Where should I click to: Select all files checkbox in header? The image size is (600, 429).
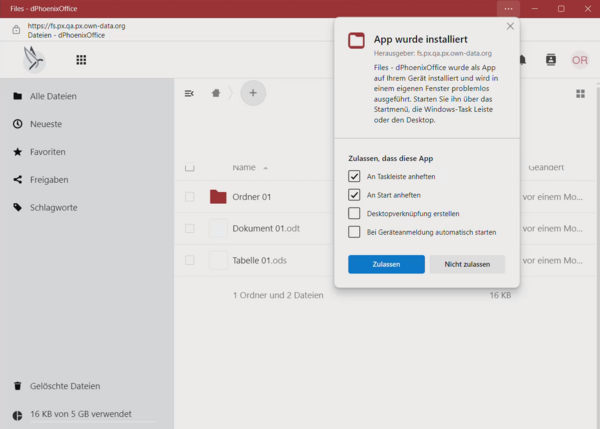click(189, 167)
